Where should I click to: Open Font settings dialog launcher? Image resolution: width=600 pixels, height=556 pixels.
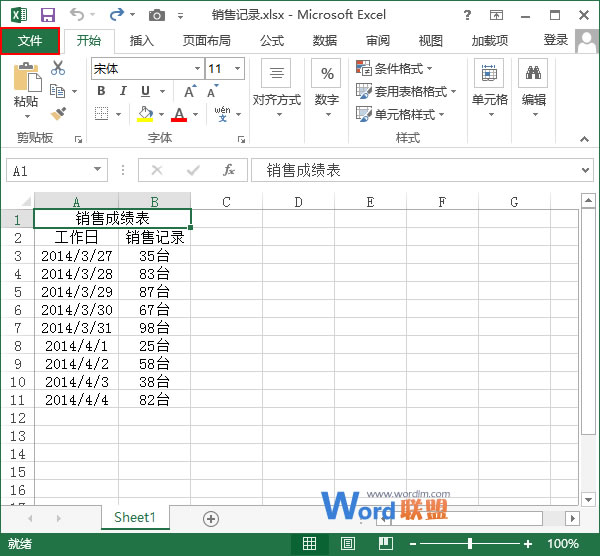(241, 139)
